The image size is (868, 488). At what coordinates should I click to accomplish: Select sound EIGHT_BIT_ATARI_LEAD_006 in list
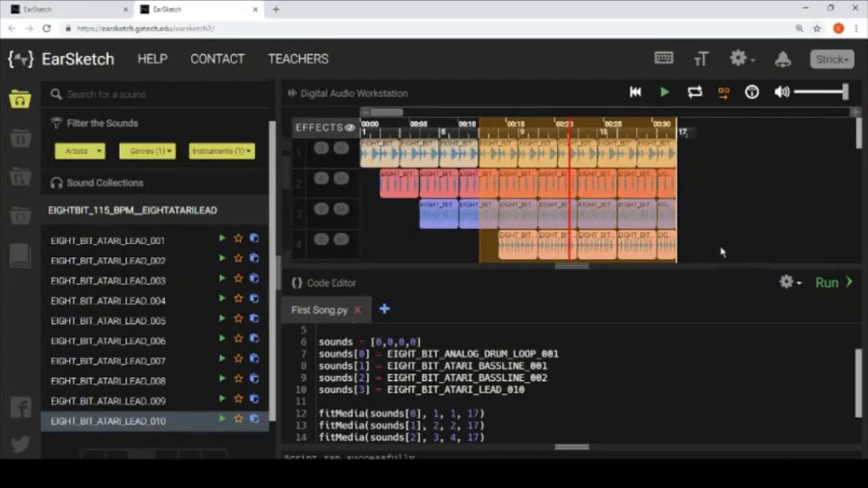pyautogui.click(x=108, y=340)
